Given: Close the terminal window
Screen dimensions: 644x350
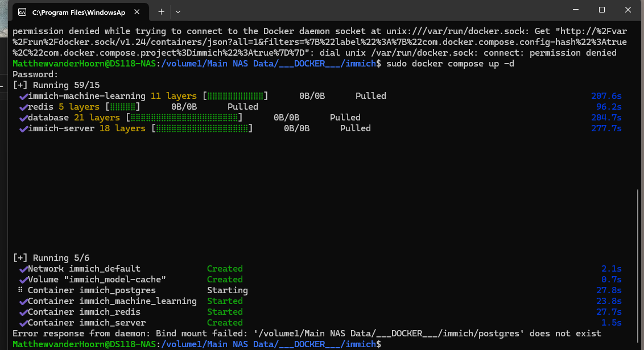Looking at the screenshot, I should pyautogui.click(x=628, y=10).
